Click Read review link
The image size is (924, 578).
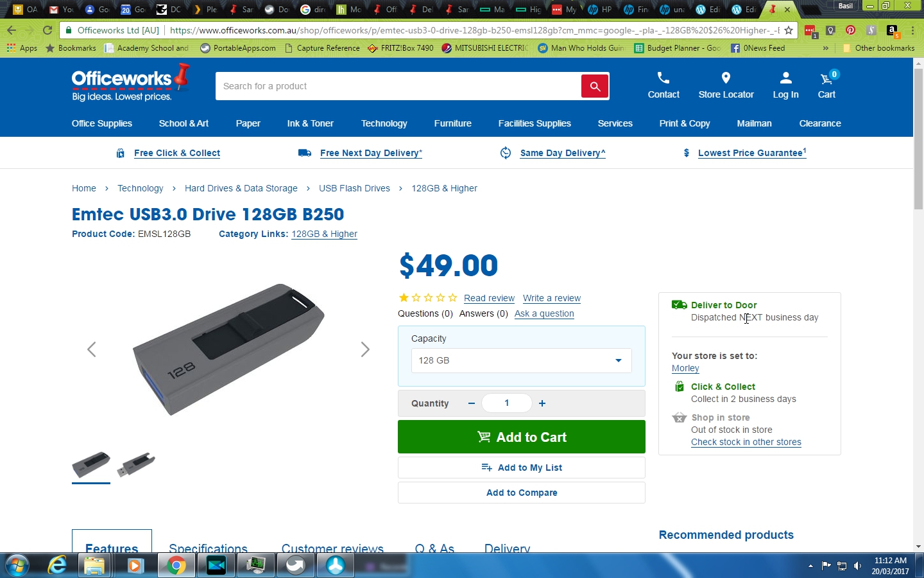(489, 298)
